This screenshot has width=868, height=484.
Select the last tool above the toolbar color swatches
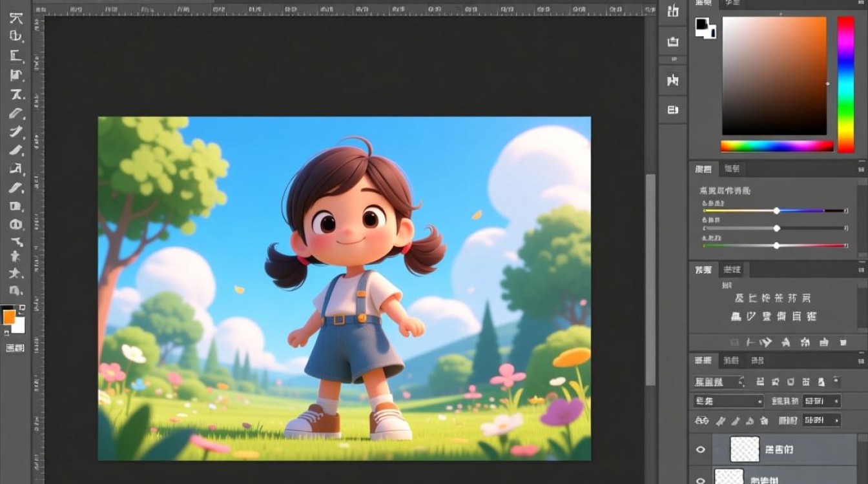point(16,290)
